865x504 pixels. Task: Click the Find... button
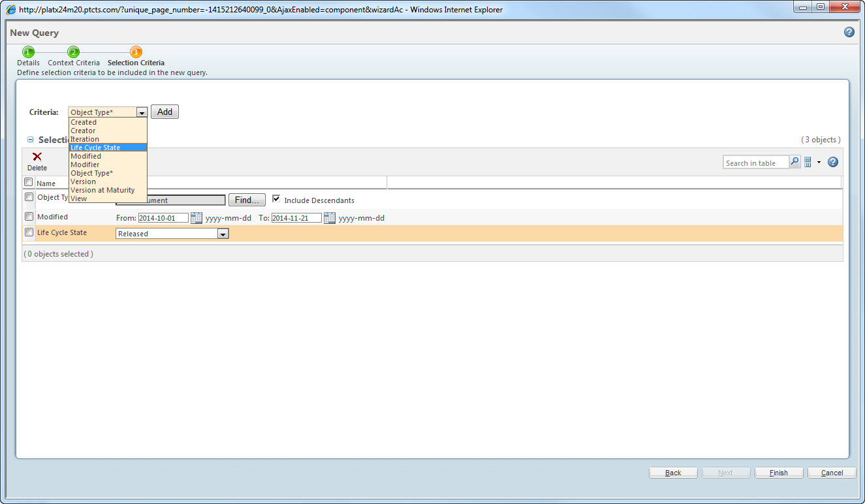tap(247, 200)
